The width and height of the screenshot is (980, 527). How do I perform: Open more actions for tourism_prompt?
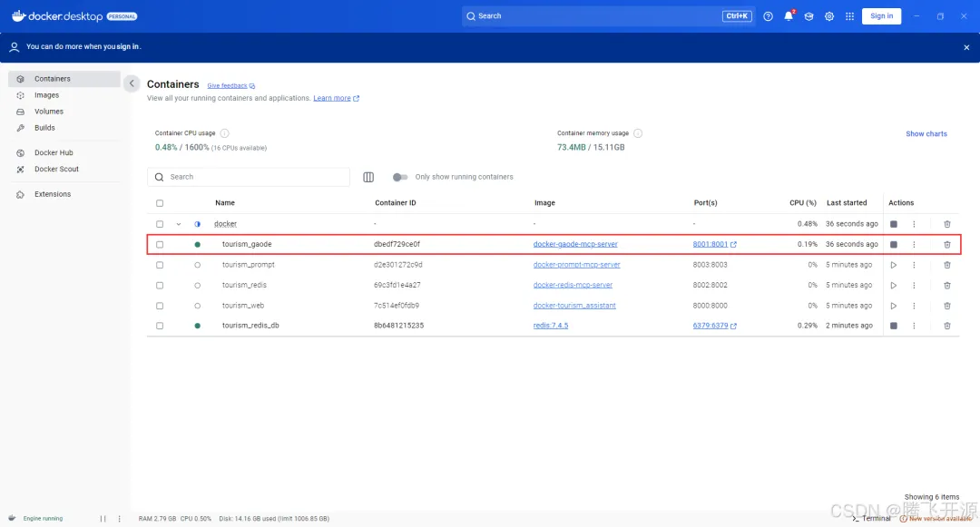[914, 265]
